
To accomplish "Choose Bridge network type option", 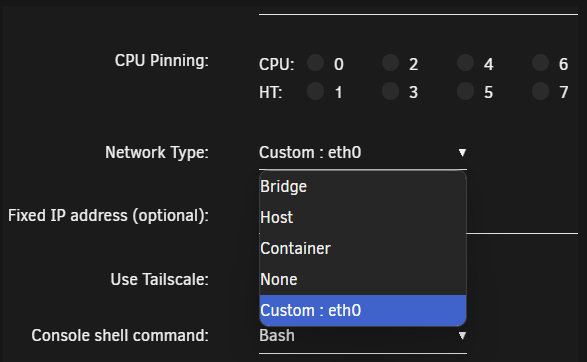I will click(x=363, y=186).
